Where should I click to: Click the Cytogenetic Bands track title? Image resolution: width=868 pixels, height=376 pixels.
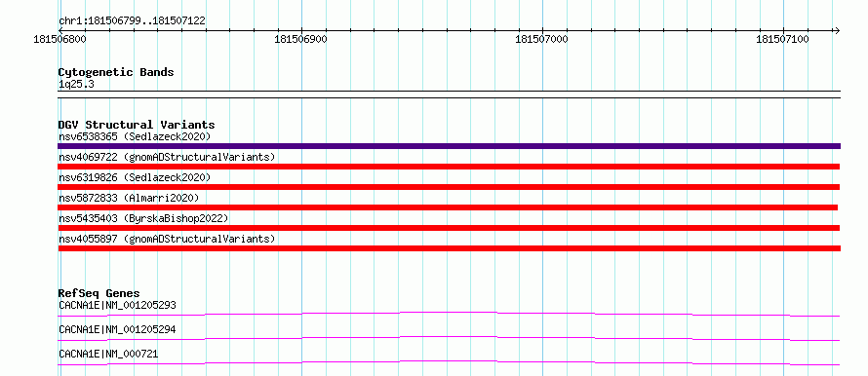tap(116, 72)
